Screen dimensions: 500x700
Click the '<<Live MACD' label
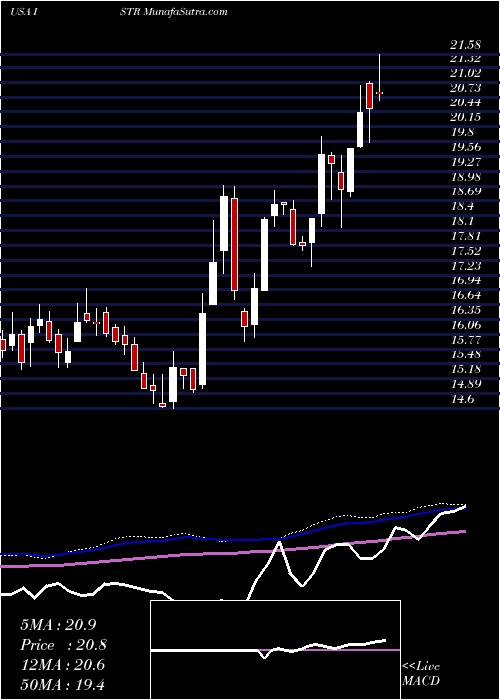(421, 674)
